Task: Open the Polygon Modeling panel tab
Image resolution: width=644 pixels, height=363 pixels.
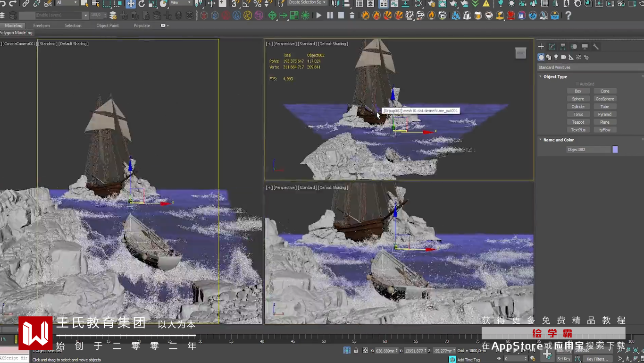Action: [17, 33]
